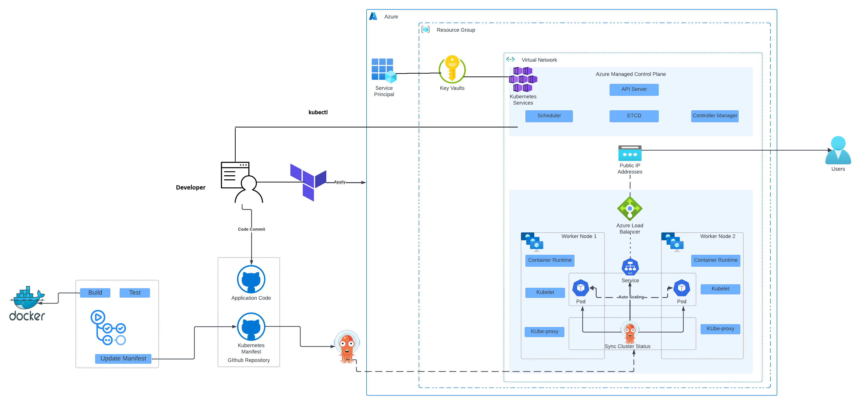Click the Service Principal icon
The height and width of the screenshot is (405, 868).
[x=384, y=71]
